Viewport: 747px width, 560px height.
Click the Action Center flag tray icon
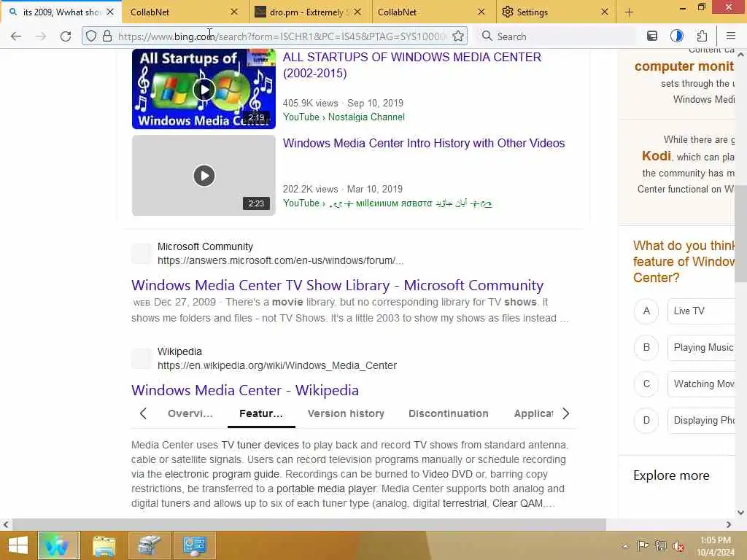point(643,545)
